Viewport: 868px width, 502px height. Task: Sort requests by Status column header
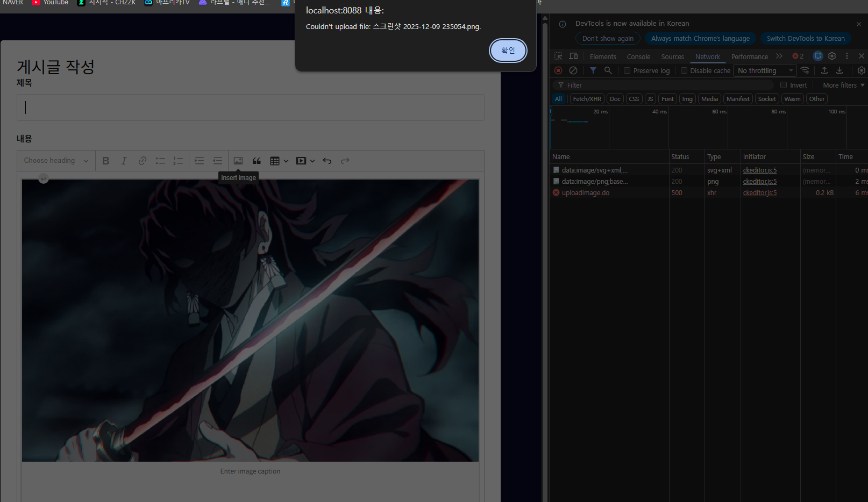[686, 156]
